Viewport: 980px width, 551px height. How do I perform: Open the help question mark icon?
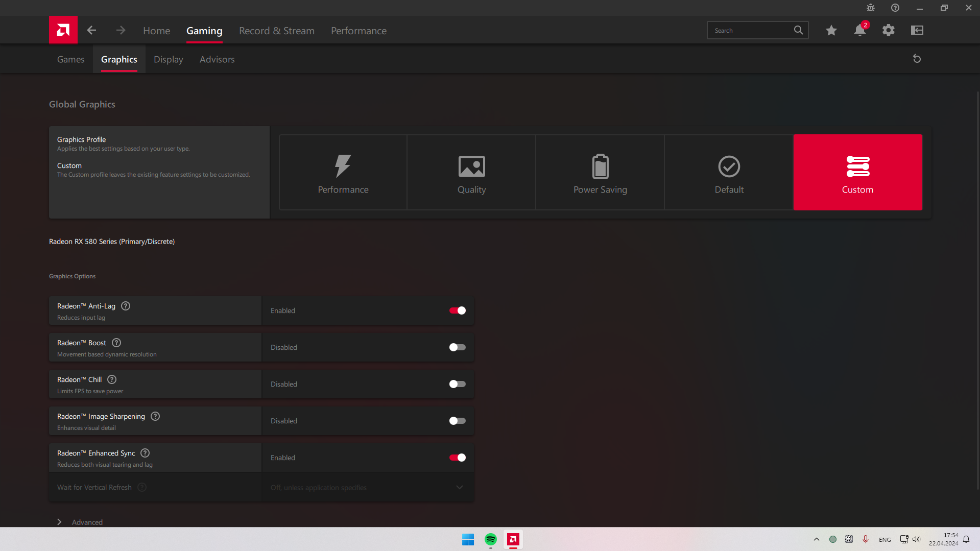[895, 8]
